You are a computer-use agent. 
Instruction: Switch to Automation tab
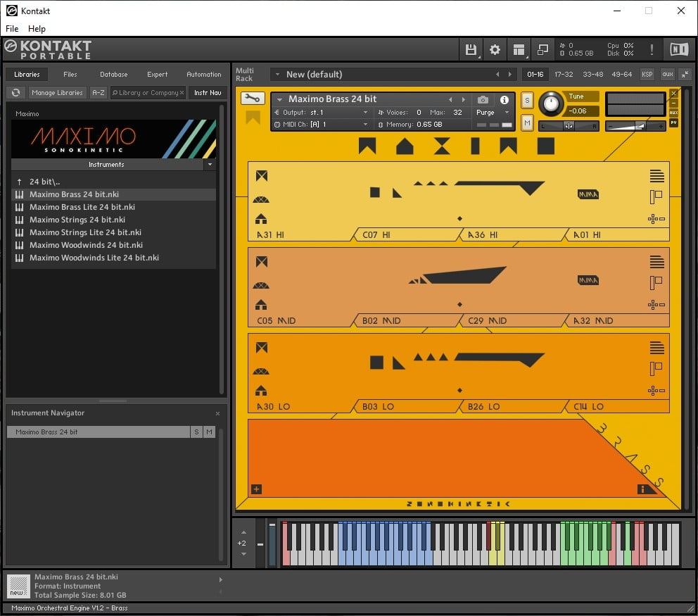click(x=203, y=75)
